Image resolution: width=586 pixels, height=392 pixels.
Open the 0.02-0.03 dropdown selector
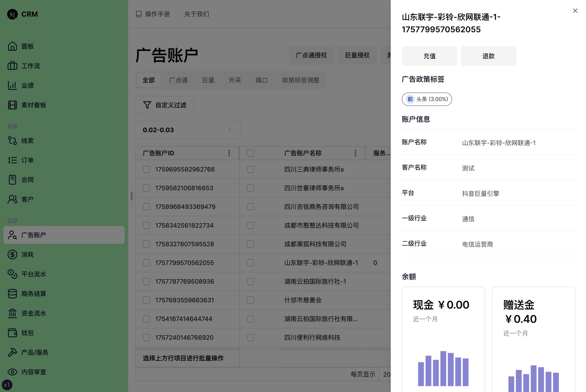point(188,130)
